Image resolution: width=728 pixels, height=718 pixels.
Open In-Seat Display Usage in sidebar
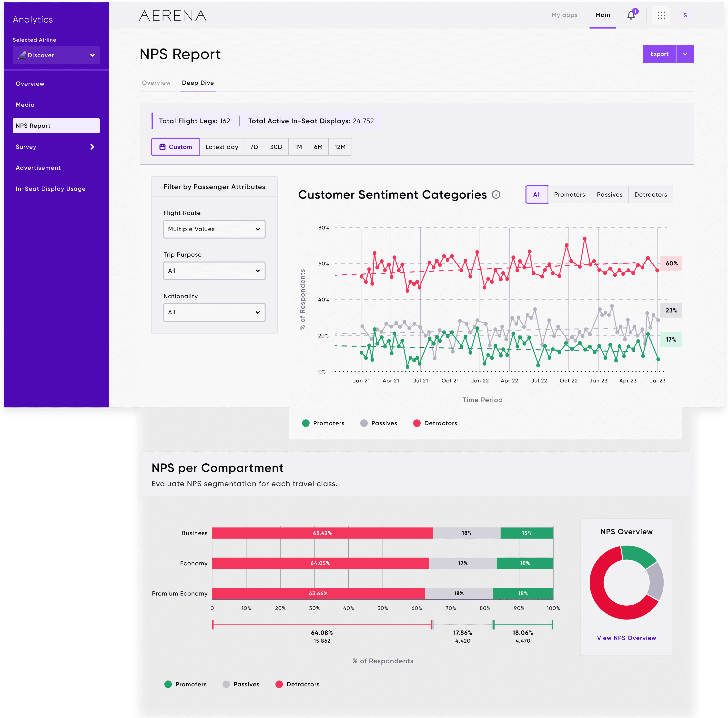pos(51,189)
